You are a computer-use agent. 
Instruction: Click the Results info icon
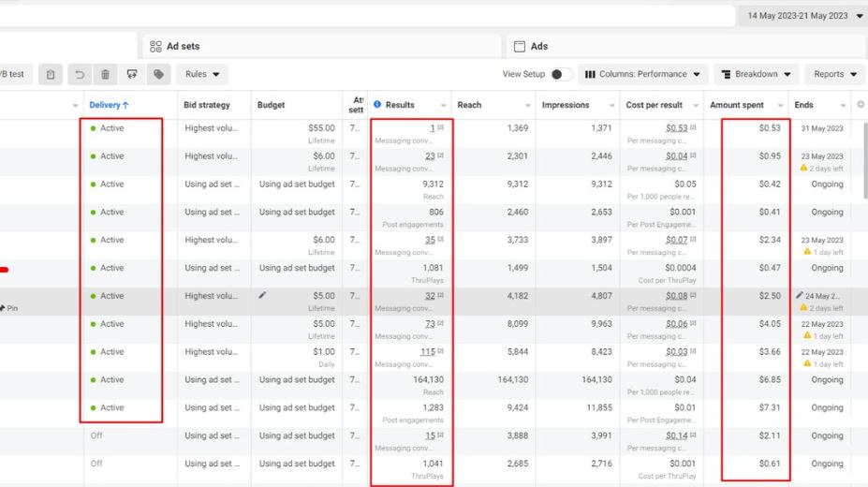click(x=377, y=105)
